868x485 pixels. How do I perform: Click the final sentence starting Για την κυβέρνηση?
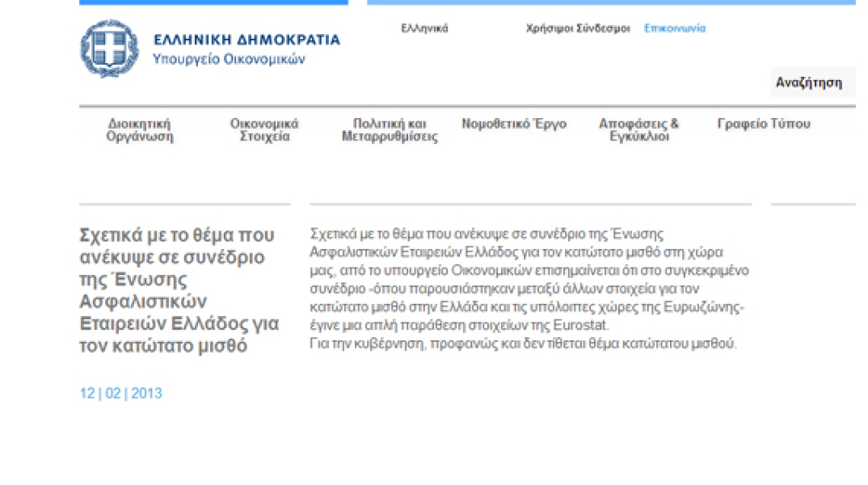[523, 344]
